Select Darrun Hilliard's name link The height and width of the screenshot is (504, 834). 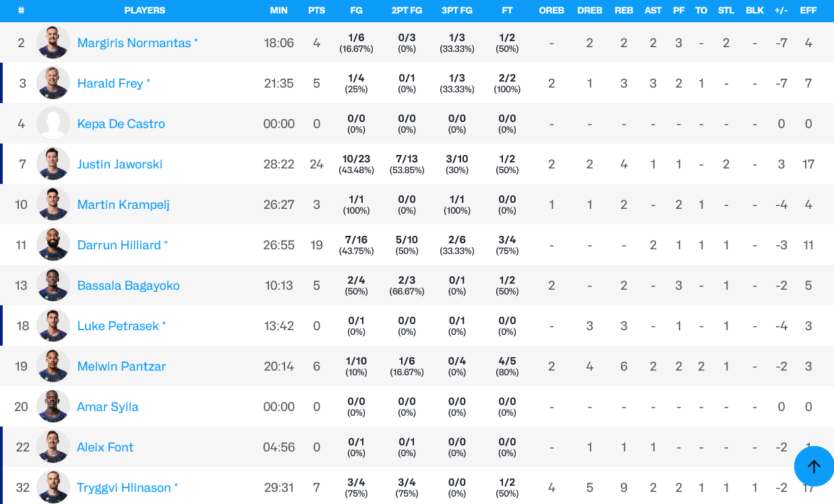pyautogui.click(x=119, y=245)
